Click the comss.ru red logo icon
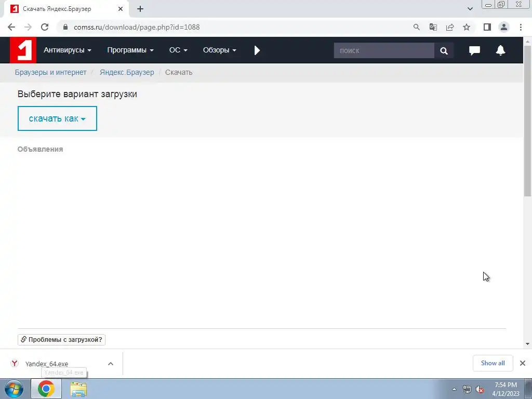Image resolution: width=532 pixels, height=399 pixels. click(23, 50)
